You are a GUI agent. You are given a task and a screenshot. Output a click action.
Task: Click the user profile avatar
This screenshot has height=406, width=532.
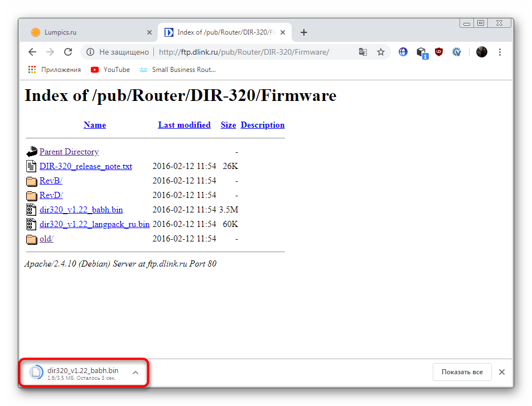click(x=481, y=52)
